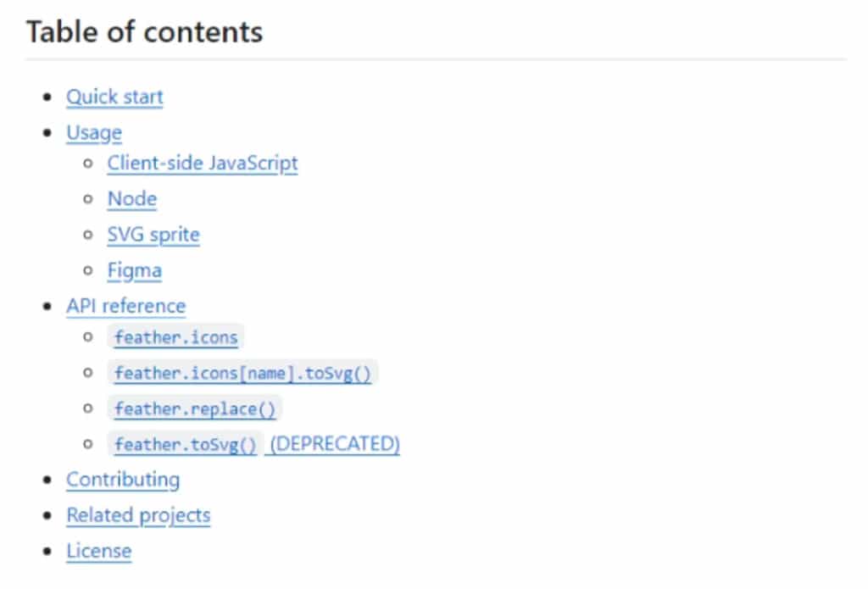Open the feather.toSvg() code link
Viewport: 868px width, 589px height.
(186, 445)
